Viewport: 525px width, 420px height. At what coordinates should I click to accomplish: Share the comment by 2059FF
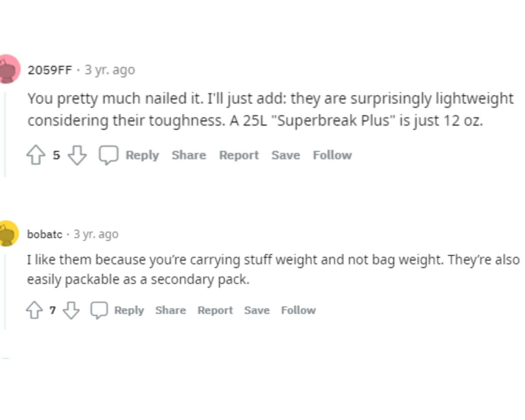(x=189, y=155)
